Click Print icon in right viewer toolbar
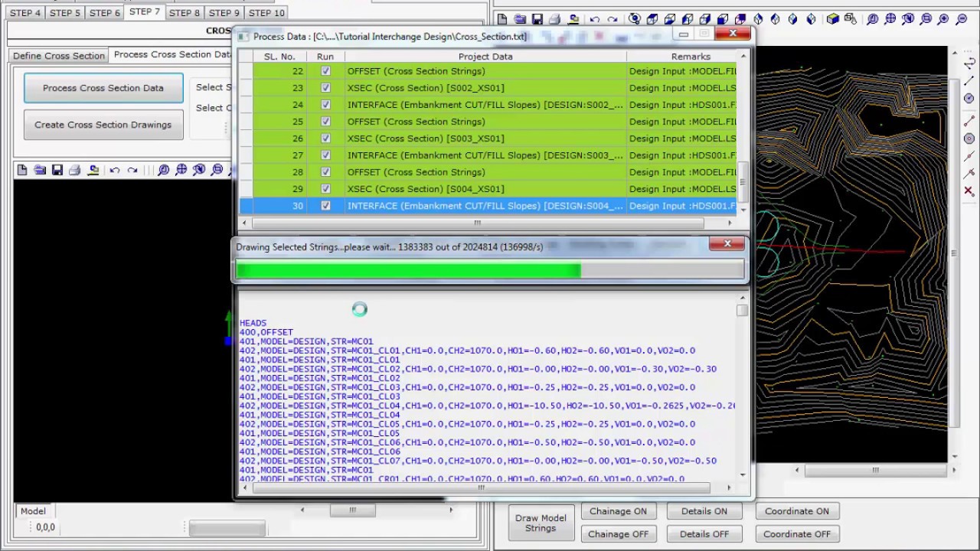This screenshot has width=980, height=551. tap(554, 19)
